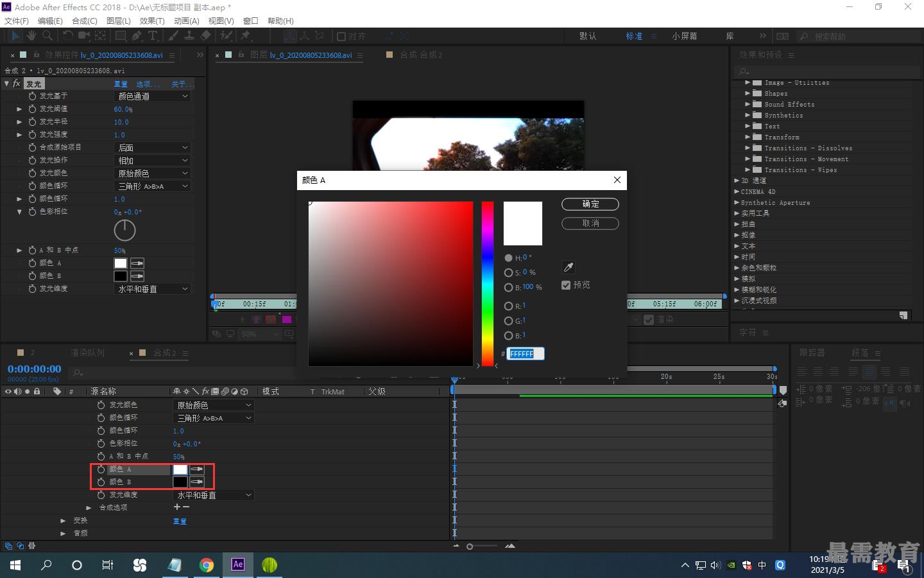Image resolution: width=924 pixels, height=578 pixels.
Task: Select the H hue radio button
Action: click(x=508, y=258)
